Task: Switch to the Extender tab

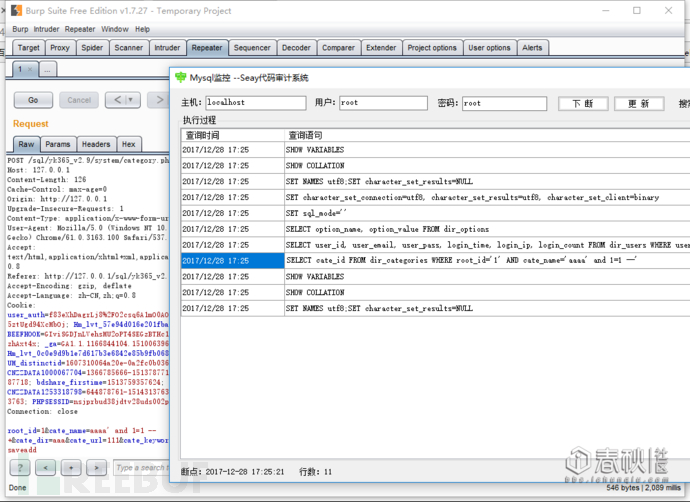Action: 381,48
